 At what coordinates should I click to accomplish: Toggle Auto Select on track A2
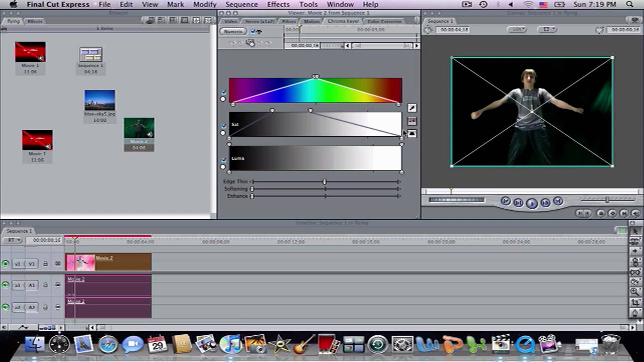tap(58, 307)
